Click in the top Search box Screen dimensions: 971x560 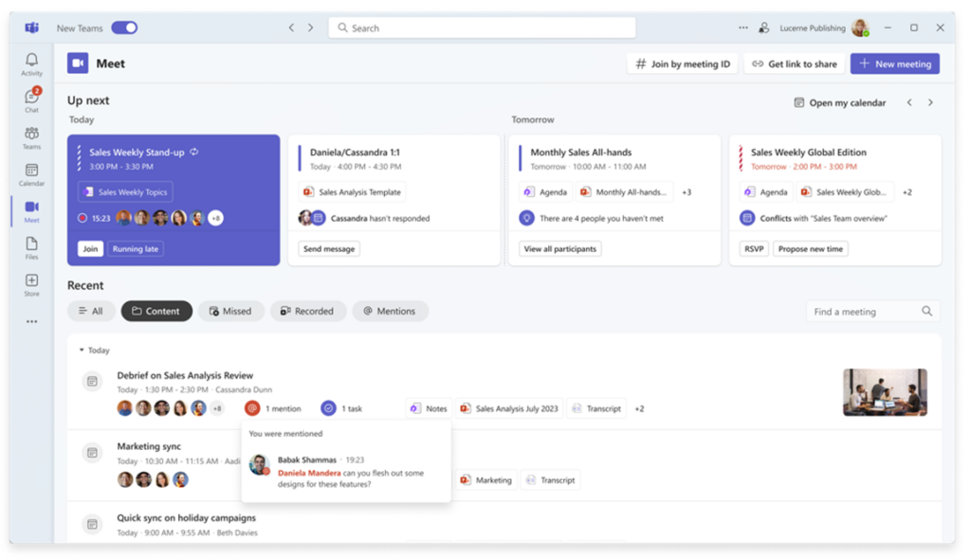[482, 27]
